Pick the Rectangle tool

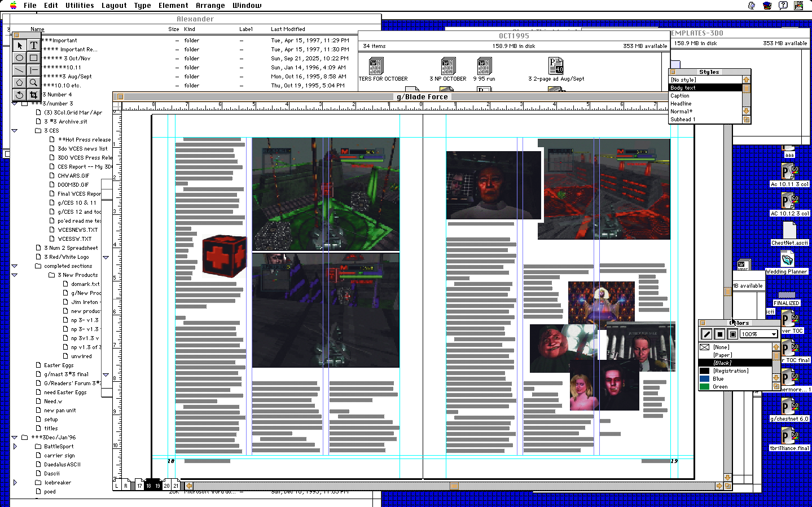34,58
